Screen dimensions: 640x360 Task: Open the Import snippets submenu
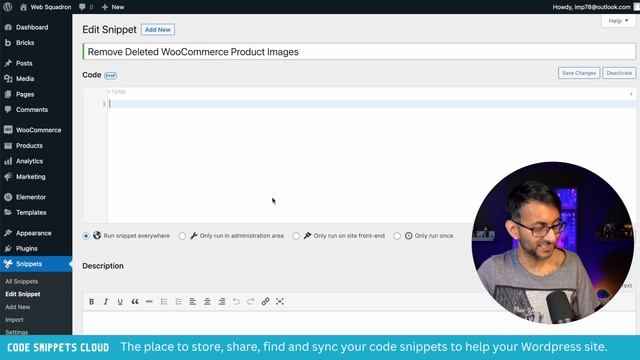pyautogui.click(x=14, y=320)
